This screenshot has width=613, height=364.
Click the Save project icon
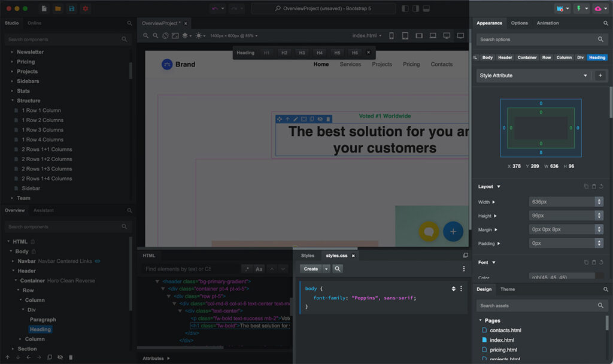coord(72,9)
